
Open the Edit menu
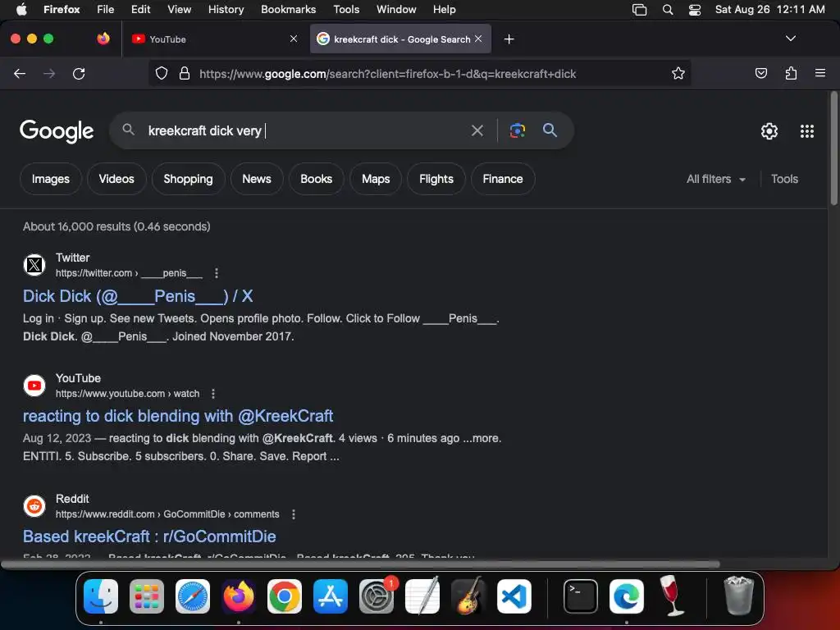(141, 10)
